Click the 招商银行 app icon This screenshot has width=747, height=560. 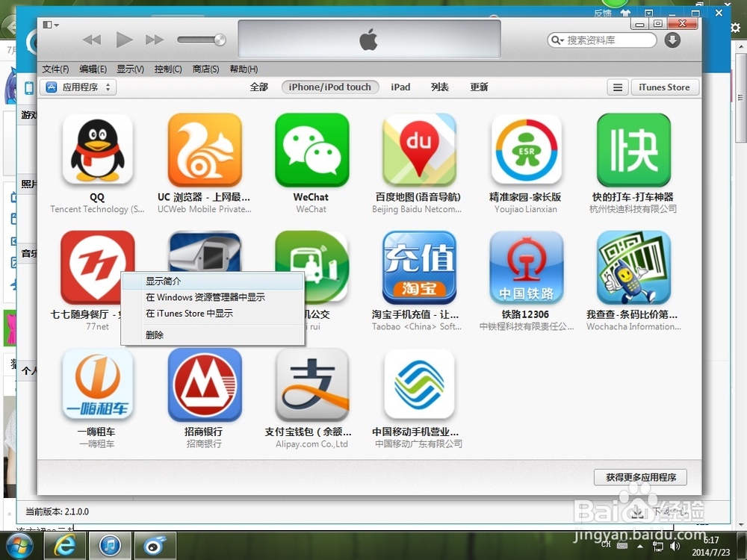[205, 384]
